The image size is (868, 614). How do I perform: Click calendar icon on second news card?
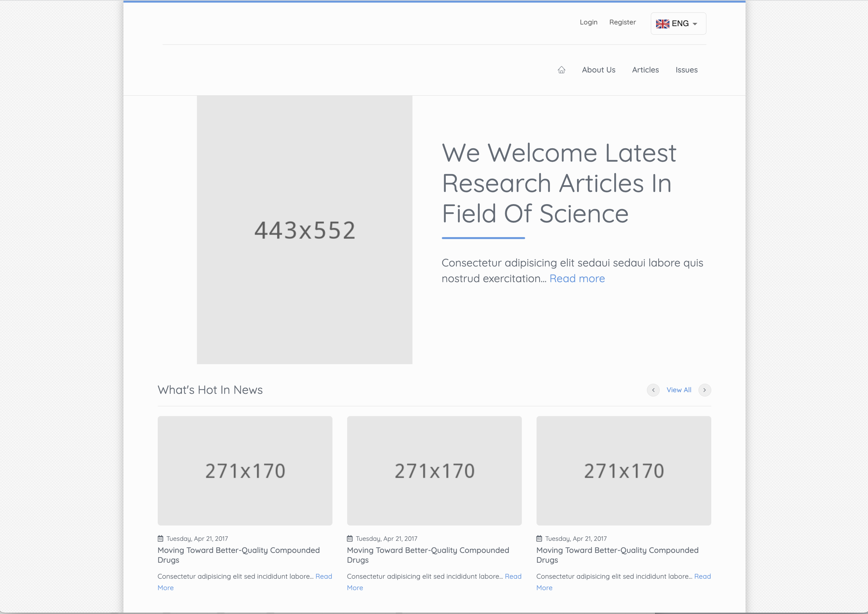(350, 538)
